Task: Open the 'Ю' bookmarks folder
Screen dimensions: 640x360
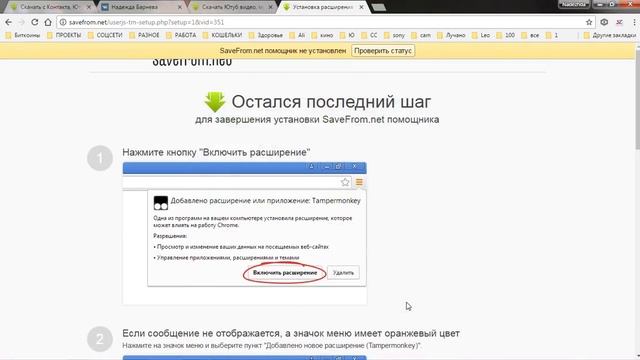Action: tap(348, 35)
